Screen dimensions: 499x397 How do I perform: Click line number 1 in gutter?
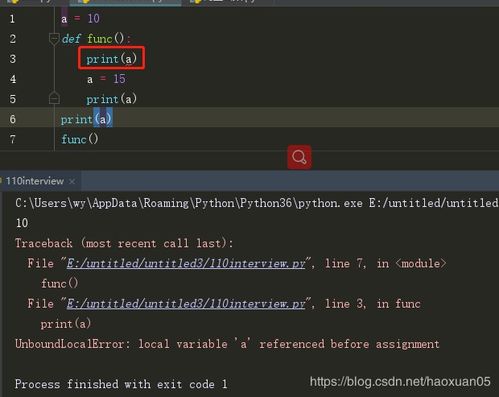pos(12,19)
